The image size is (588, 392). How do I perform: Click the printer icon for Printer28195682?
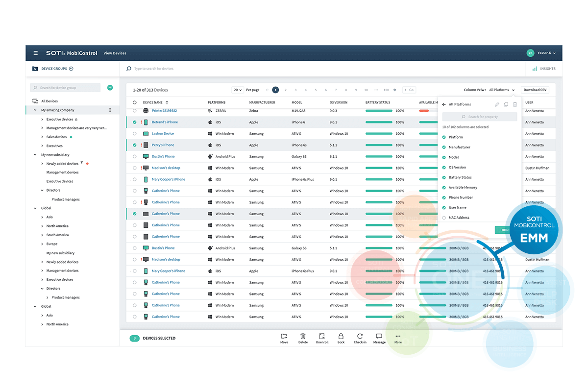[146, 111]
